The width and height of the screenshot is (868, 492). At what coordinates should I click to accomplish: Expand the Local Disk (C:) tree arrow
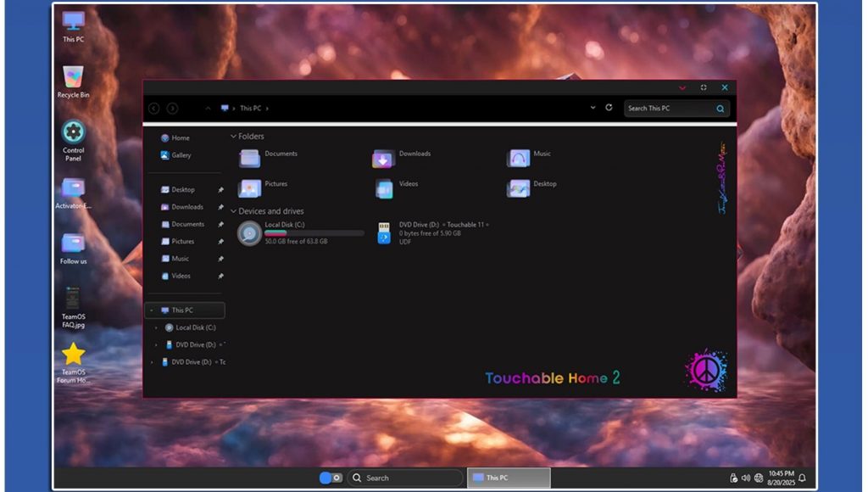click(x=156, y=327)
